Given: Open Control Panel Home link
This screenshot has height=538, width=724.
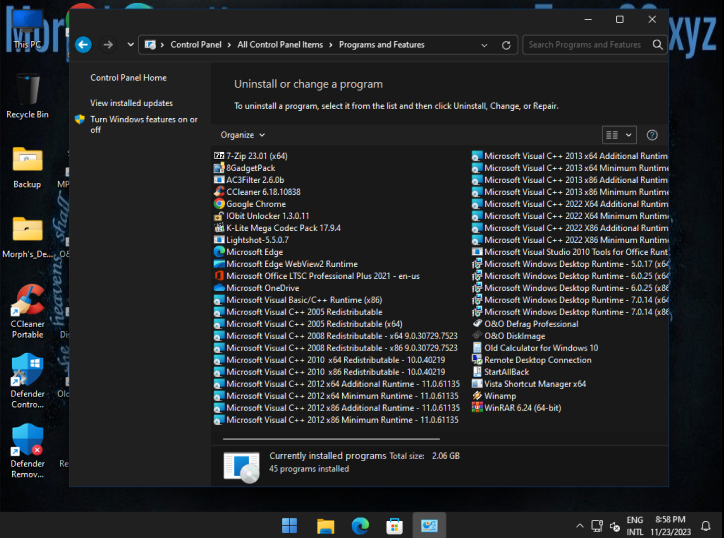Looking at the screenshot, I should pyautogui.click(x=128, y=78).
